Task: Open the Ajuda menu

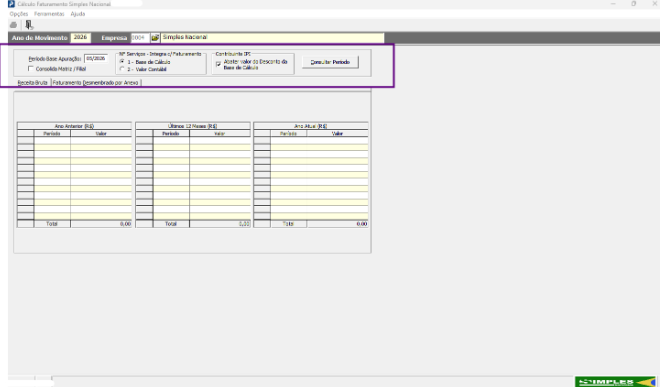Action: coord(78,14)
